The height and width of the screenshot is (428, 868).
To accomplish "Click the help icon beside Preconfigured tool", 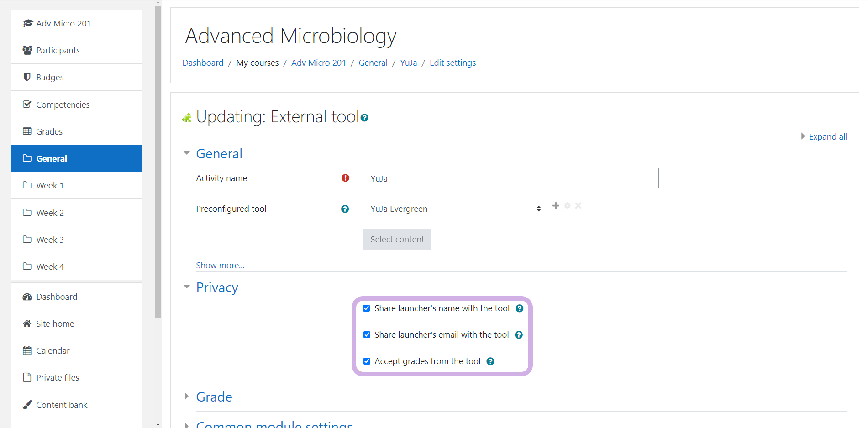I will (x=345, y=209).
